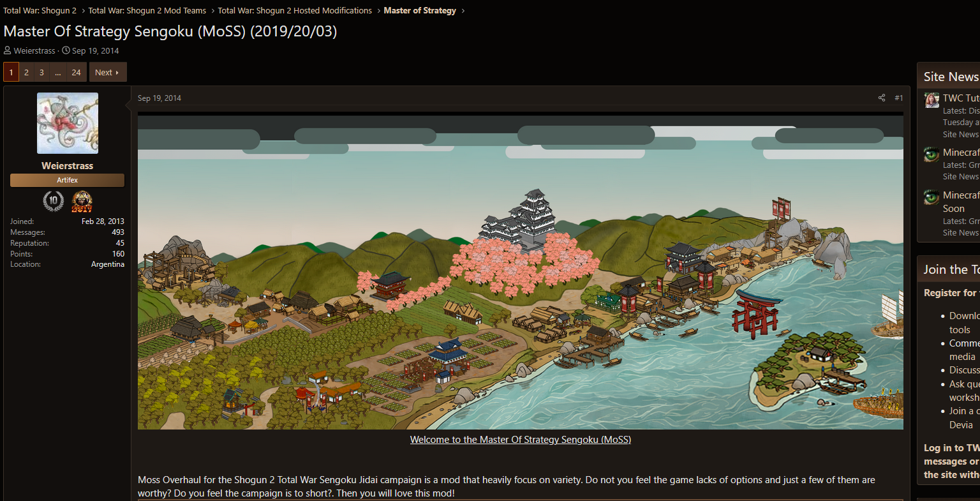Click the Joined date Feb 28, 2013
The width and height of the screenshot is (980, 501).
(103, 221)
